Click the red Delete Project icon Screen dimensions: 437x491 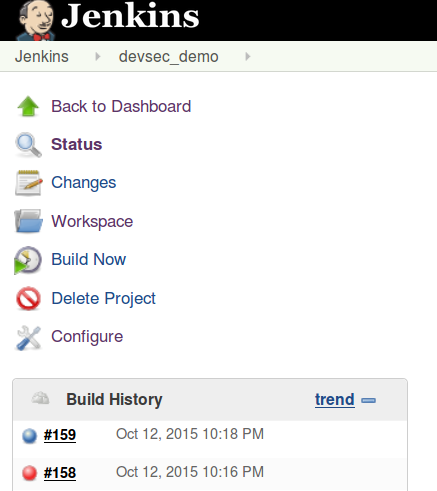28,298
